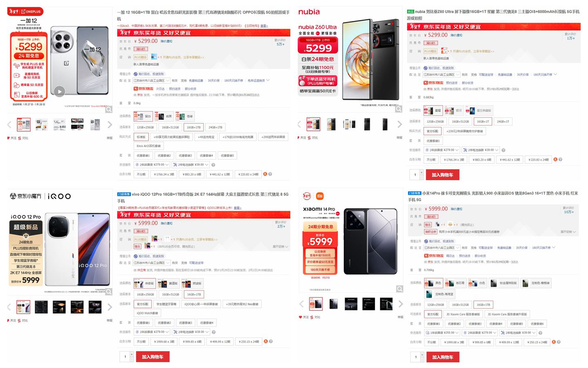Click the 对比 compare icon under the nubia Z60 Ultra gallery
Screen dimensions: 588x368
[x=309, y=138]
